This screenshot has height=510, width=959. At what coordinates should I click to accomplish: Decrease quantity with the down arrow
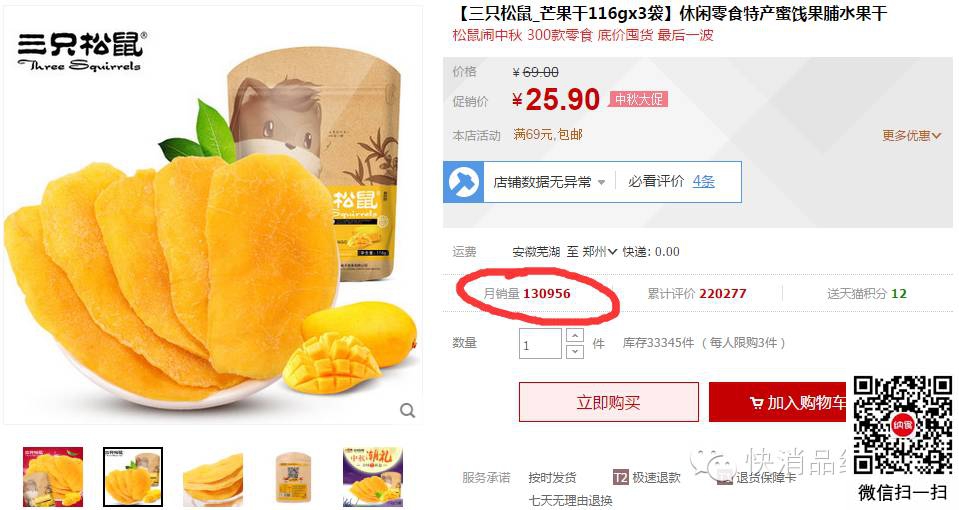click(x=574, y=352)
